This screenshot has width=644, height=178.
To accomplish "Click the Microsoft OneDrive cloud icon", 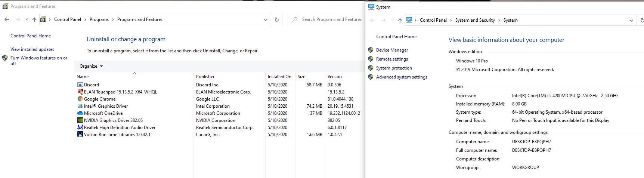I will [80, 113].
